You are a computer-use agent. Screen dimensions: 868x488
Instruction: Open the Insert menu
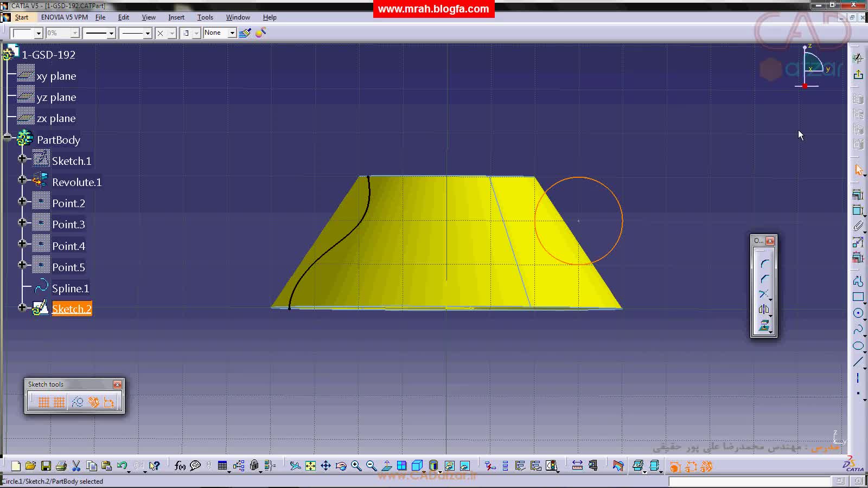tap(176, 17)
